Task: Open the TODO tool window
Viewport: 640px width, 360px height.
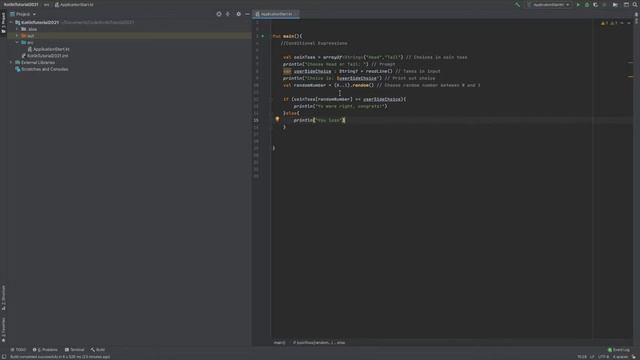Action: point(18,349)
